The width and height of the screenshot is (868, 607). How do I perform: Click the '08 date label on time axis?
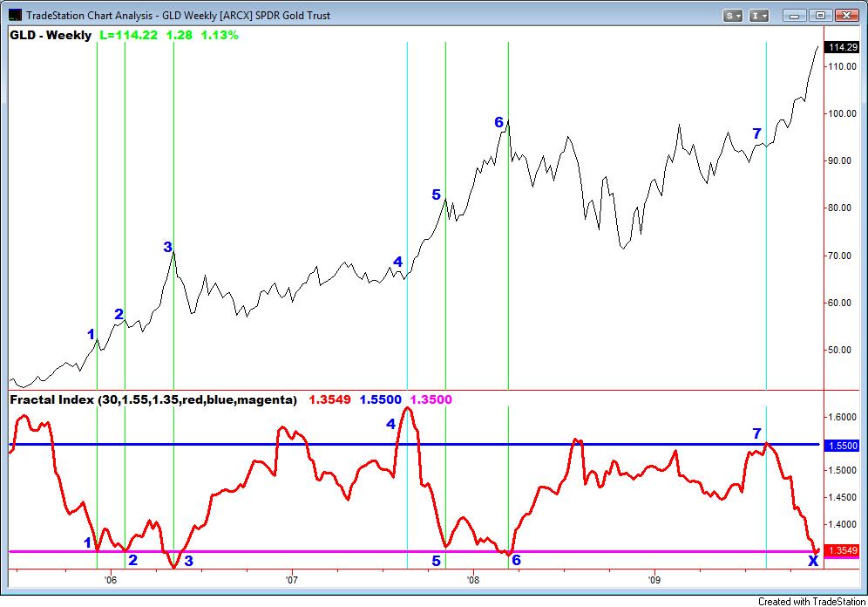point(472,581)
